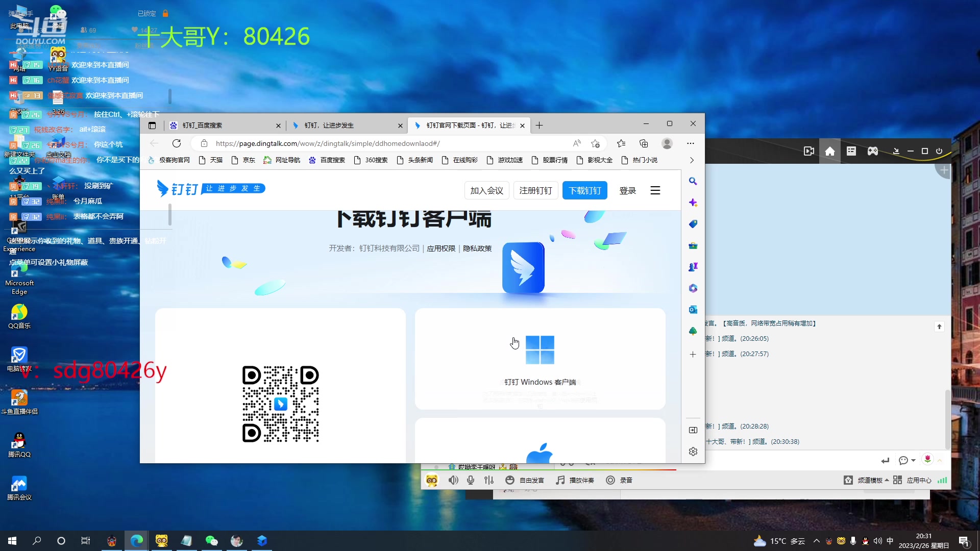Toggle the YY microphone icon
980x551 pixels.
pyautogui.click(x=471, y=480)
